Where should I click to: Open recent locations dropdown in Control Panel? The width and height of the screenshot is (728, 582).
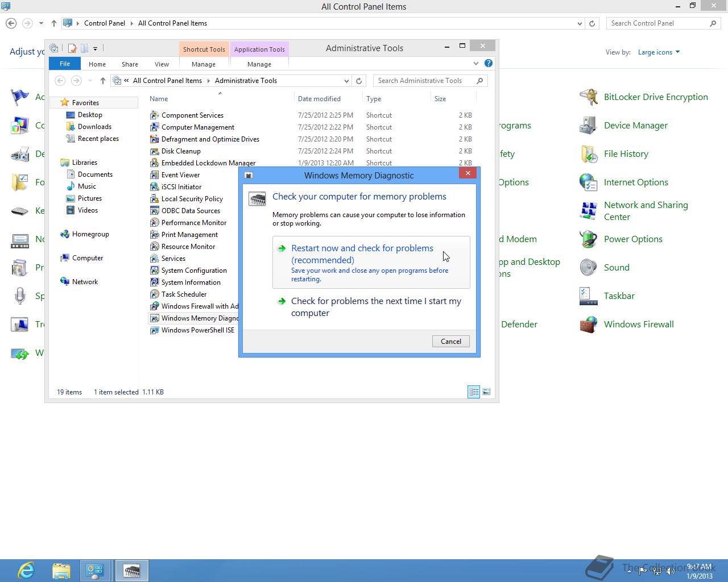coord(41,23)
